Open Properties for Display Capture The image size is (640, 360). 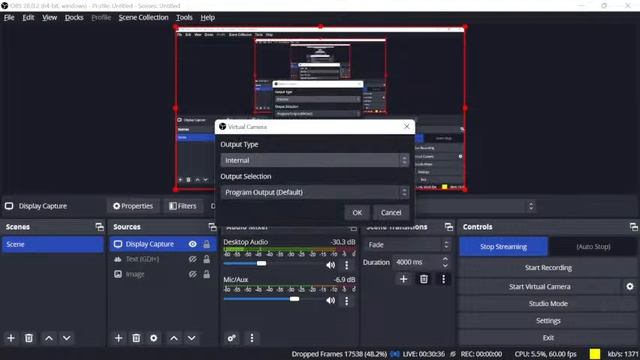pyautogui.click(x=133, y=206)
